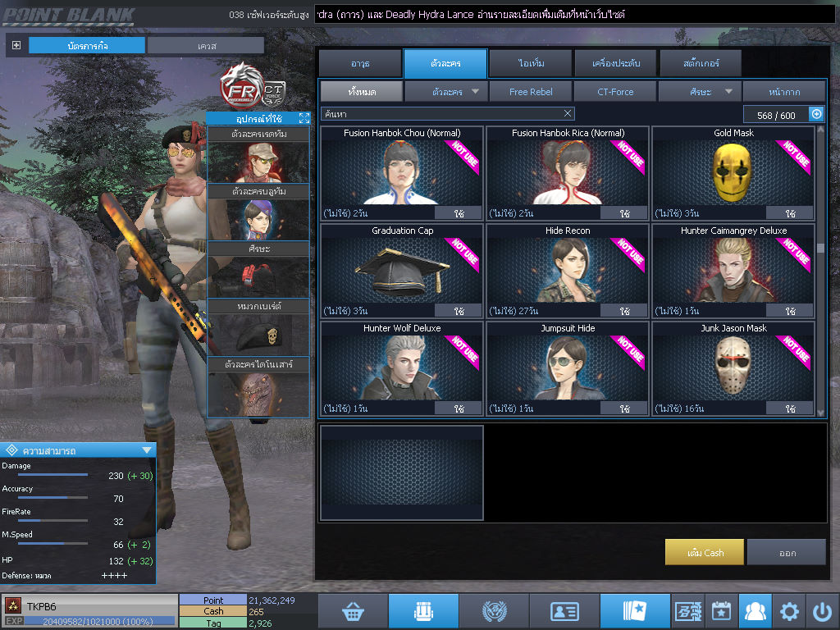Click the ออก exit button
The image size is (840, 630).
click(787, 552)
